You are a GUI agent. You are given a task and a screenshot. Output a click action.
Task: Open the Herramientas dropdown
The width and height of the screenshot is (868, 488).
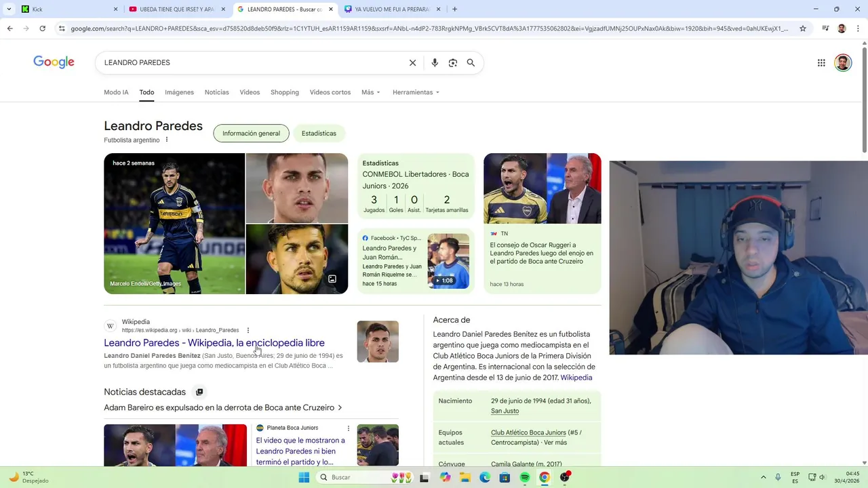coord(416,92)
